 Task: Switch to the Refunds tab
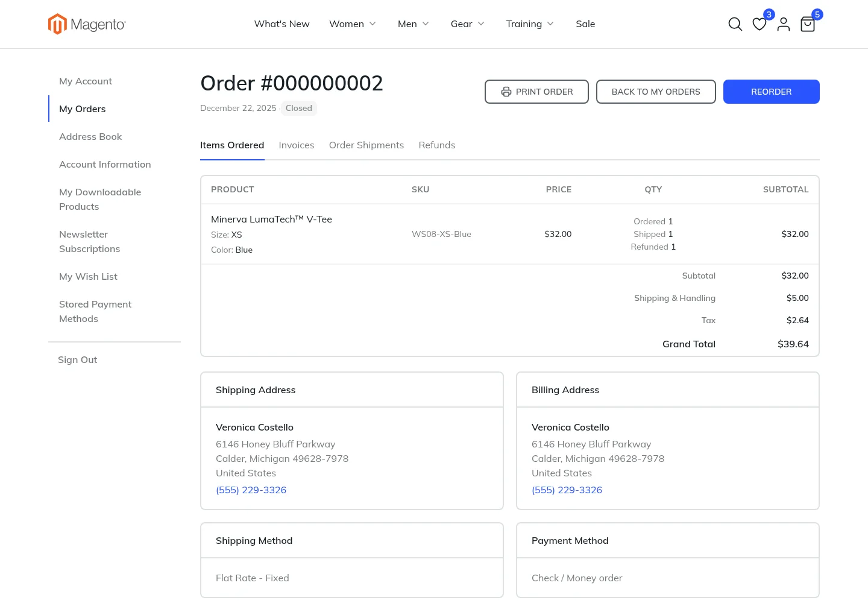(x=437, y=145)
